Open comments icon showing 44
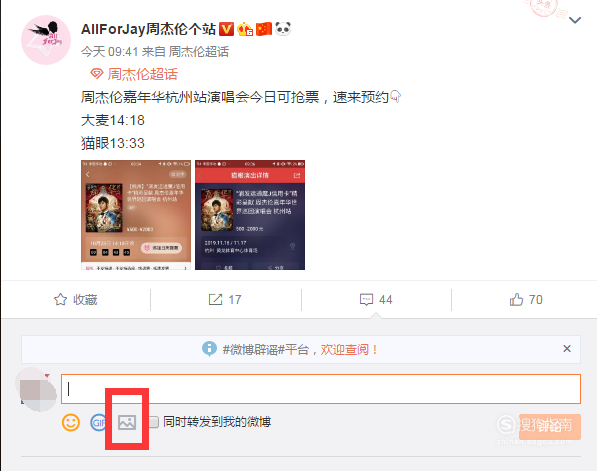This screenshot has width=597, height=471. pos(366,300)
